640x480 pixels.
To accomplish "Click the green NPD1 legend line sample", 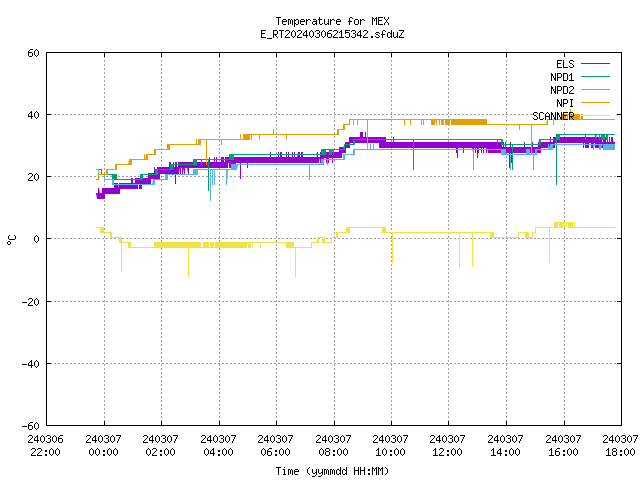I will [596, 77].
